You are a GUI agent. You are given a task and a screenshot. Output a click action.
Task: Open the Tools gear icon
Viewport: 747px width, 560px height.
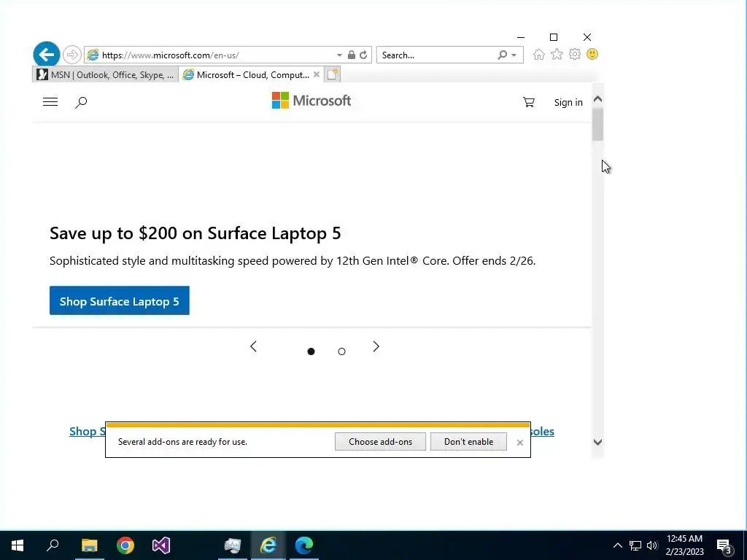(575, 54)
